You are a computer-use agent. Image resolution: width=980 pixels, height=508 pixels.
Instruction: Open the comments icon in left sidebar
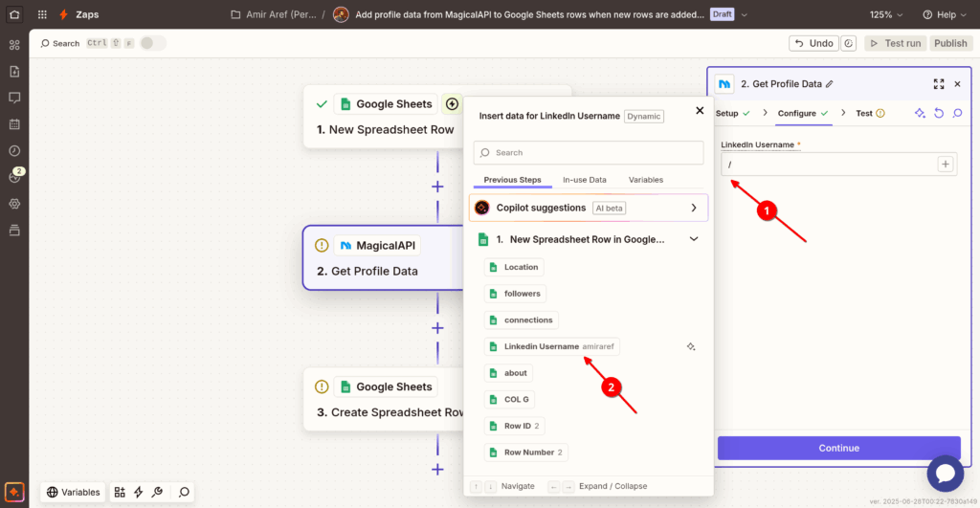tap(14, 99)
